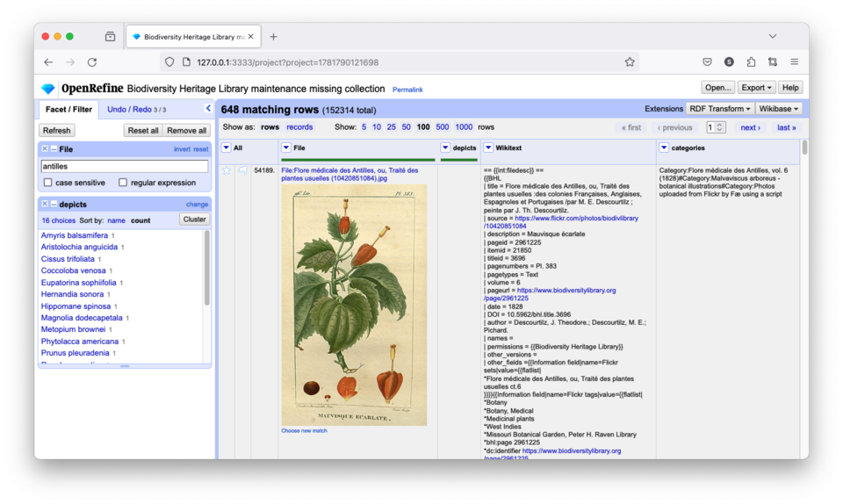Click Choose new match under the image
843x504 pixels.
point(304,430)
